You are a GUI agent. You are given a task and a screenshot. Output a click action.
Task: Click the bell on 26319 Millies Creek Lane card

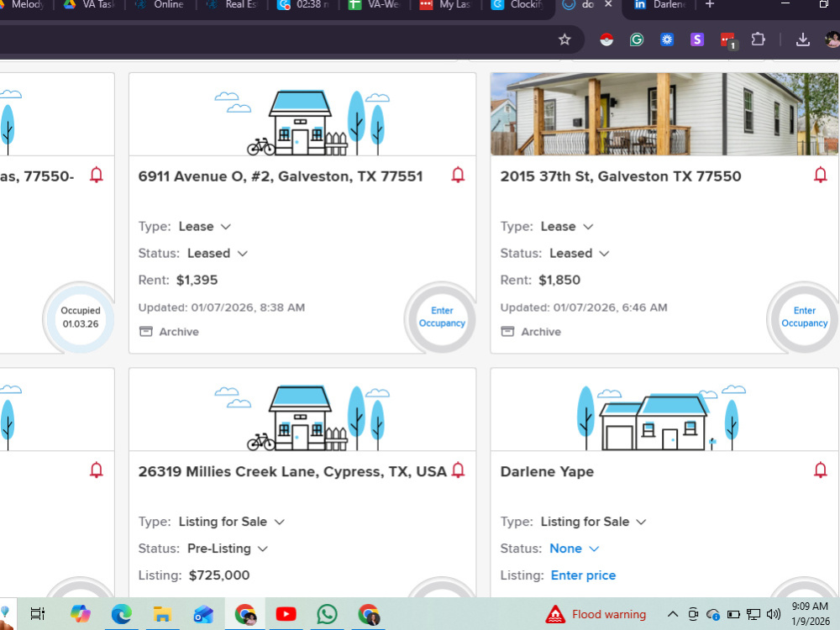coord(458,470)
